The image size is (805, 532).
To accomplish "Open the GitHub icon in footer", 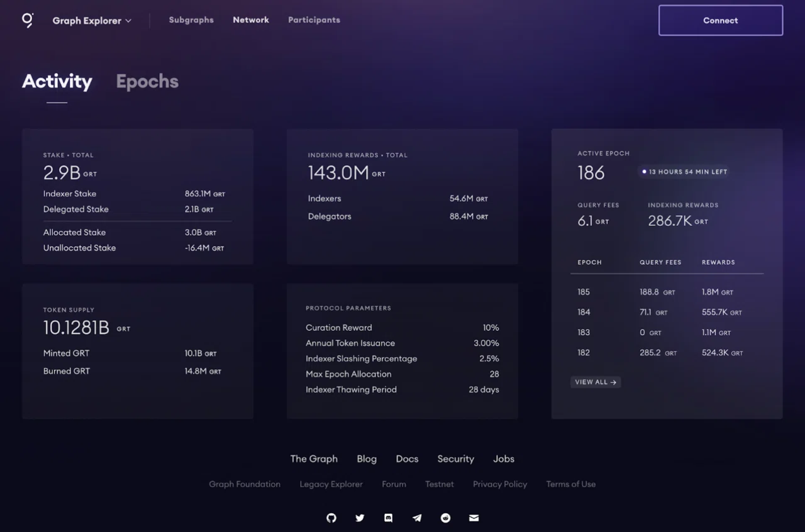I will [x=331, y=518].
